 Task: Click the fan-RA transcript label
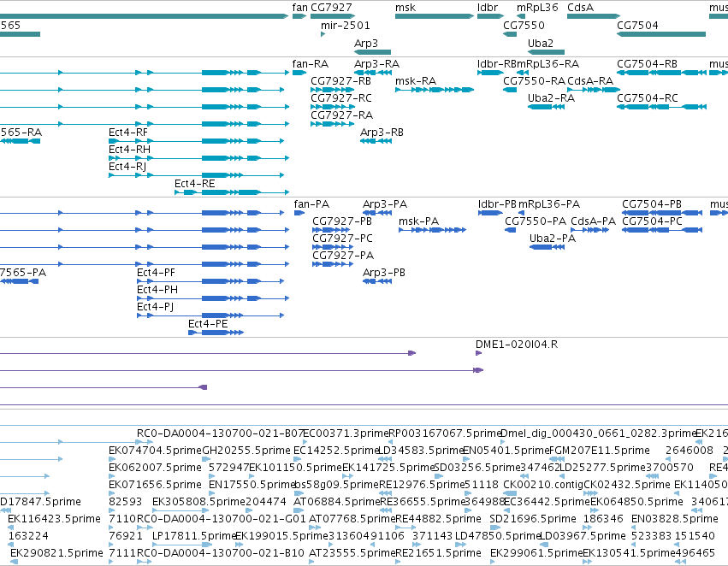point(311,63)
